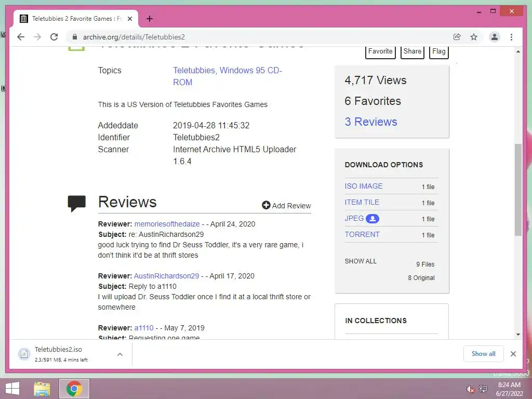This screenshot has height=399, width=532.
Task: Open Chrome's three-dot menu
Action: tap(511, 37)
